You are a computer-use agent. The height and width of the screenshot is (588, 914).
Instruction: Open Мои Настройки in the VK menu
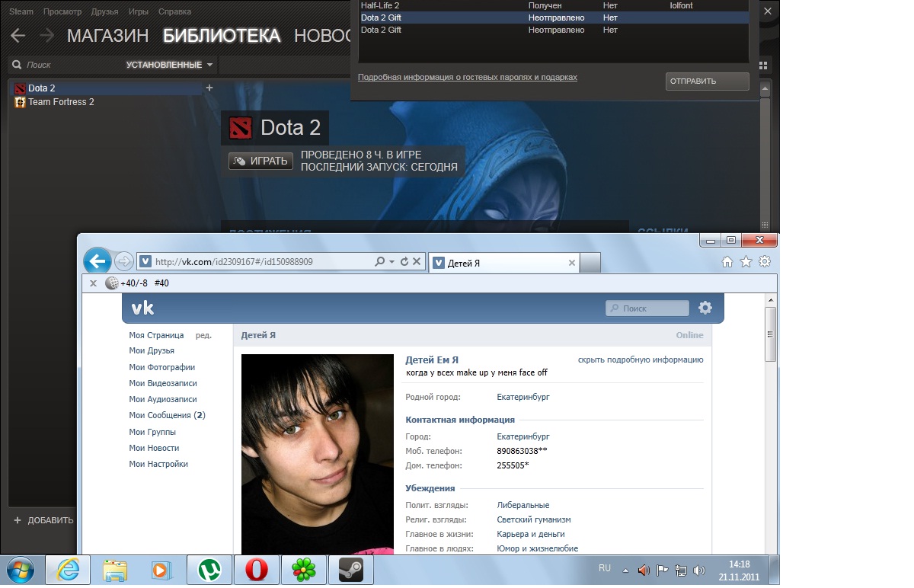tap(158, 464)
